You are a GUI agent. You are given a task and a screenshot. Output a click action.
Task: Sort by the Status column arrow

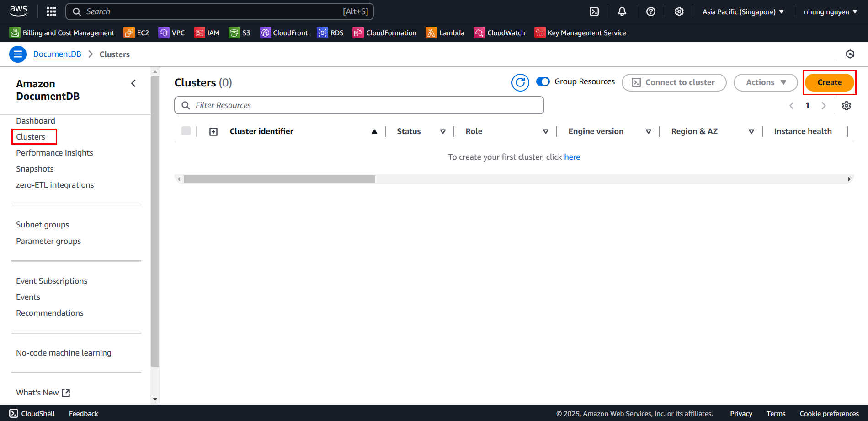[443, 132]
